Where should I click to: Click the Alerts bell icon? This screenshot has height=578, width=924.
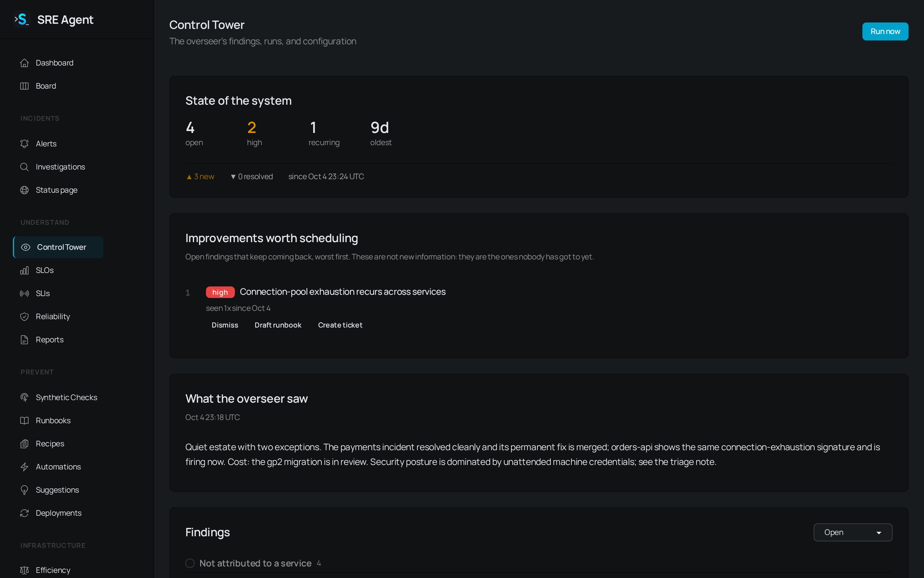[24, 144]
